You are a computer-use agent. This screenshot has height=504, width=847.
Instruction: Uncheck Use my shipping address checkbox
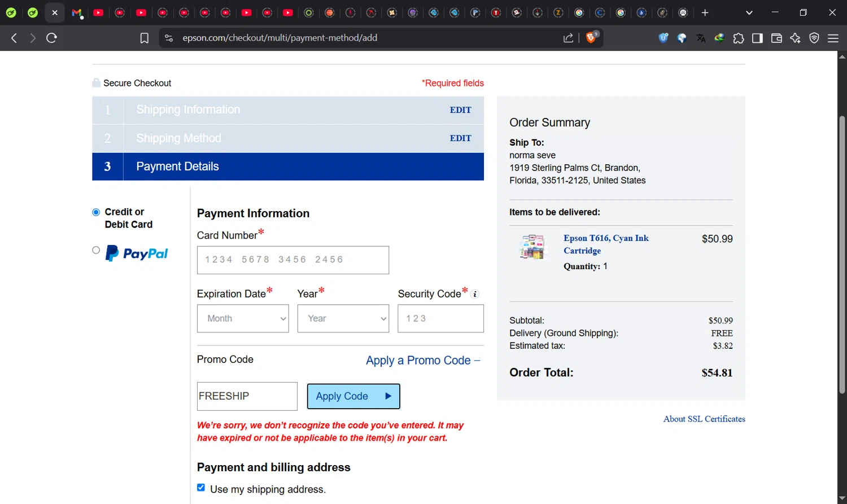click(x=201, y=488)
